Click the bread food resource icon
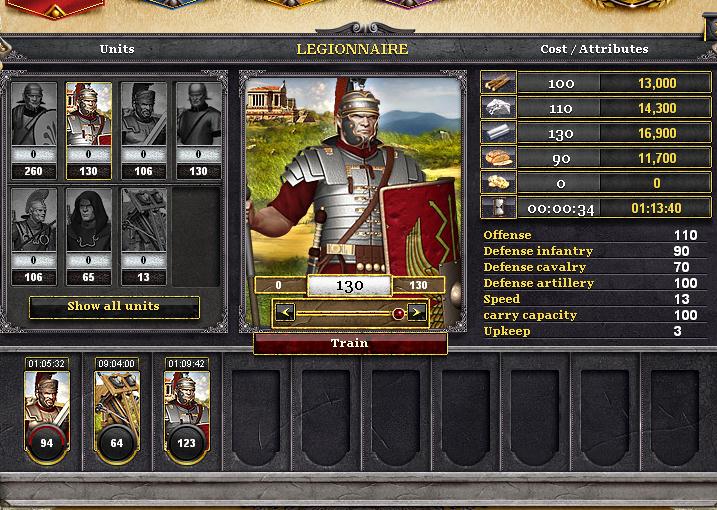The width and height of the screenshot is (717, 510). click(x=498, y=158)
